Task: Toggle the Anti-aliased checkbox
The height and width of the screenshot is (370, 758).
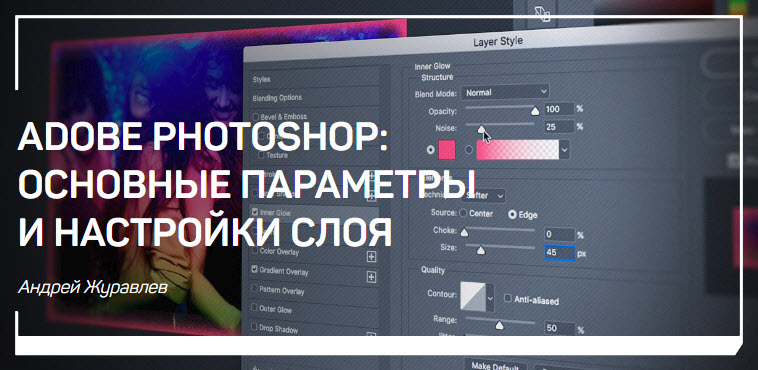Action: [x=508, y=298]
